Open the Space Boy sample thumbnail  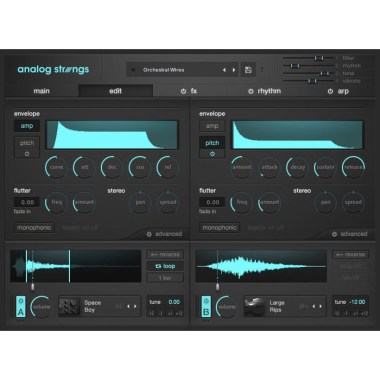tap(69, 306)
